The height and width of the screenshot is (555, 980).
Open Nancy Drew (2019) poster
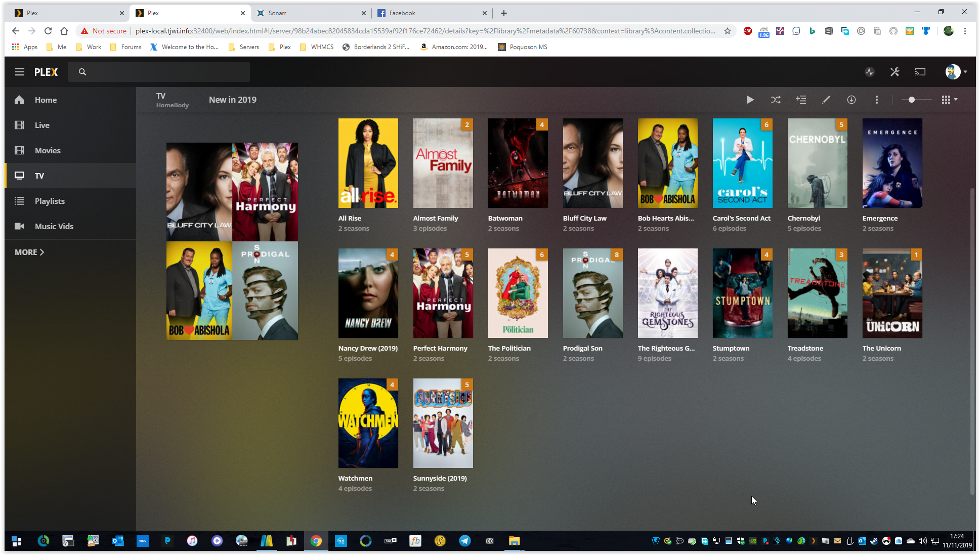pos(368,293)
